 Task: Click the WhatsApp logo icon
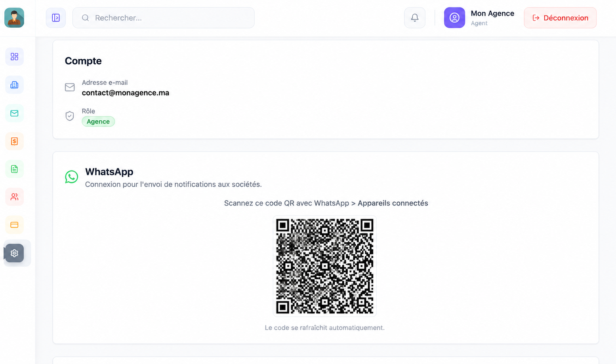(72, 177)
